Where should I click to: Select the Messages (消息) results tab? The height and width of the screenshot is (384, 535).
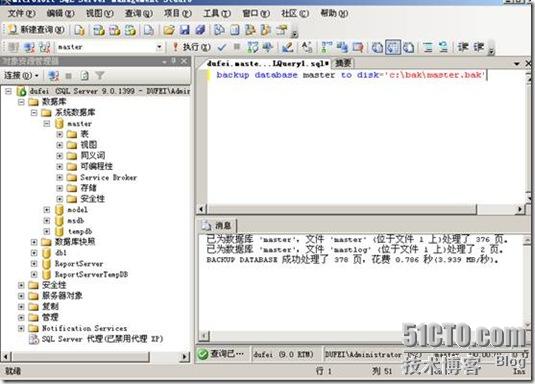coord(218,225)
